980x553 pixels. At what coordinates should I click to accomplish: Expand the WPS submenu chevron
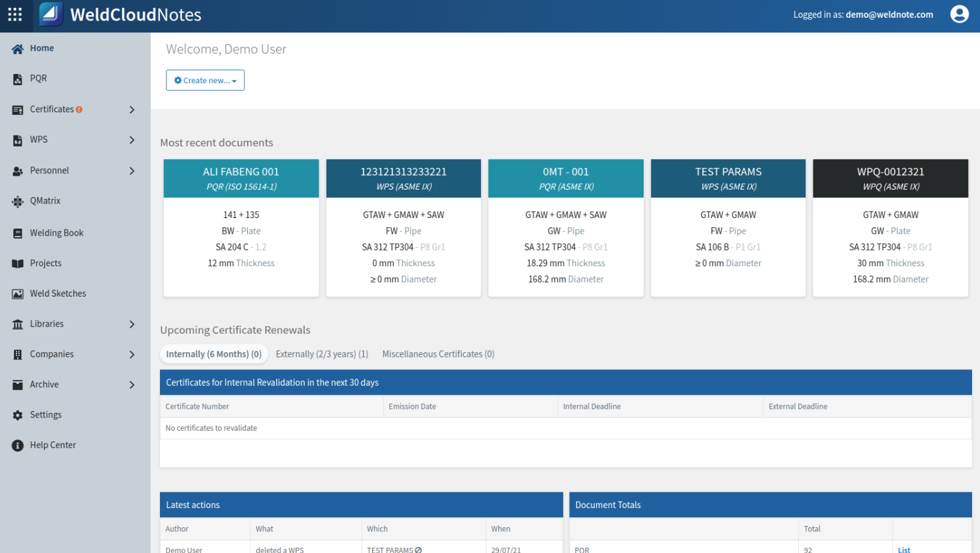pyautogui.click(x=132, y=140)
